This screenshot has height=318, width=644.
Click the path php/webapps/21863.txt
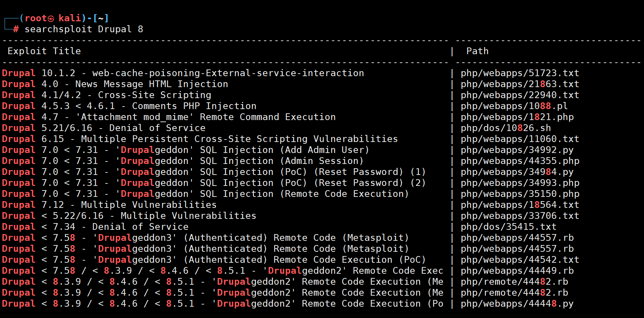point(520,84)
